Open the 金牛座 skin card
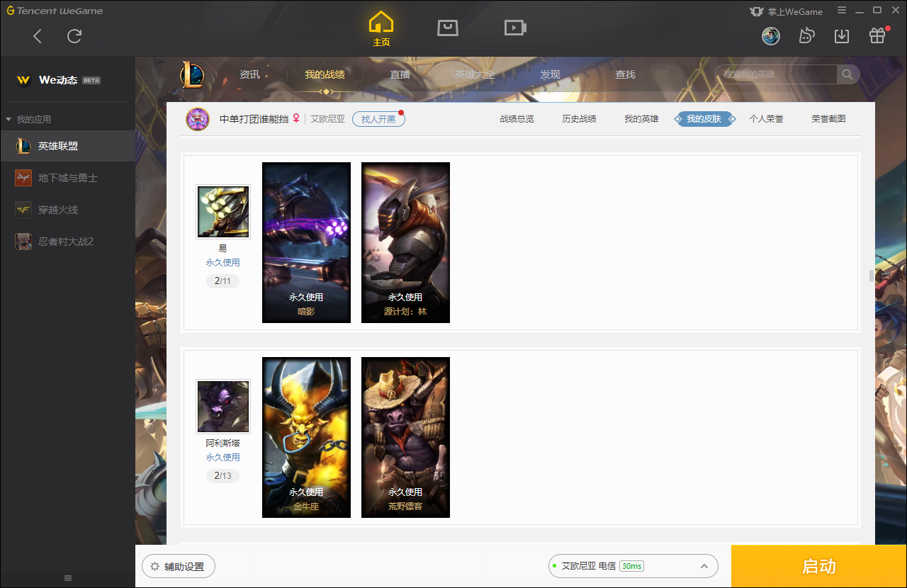Screen dimensions: 907x588 306,437
